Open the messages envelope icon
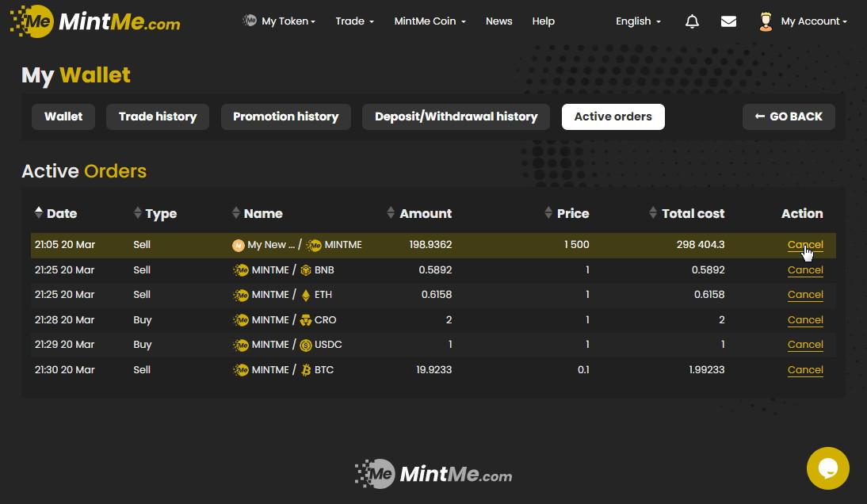This screenshot has height=504, width=867. pyautogui.click(x=728, y=21)
